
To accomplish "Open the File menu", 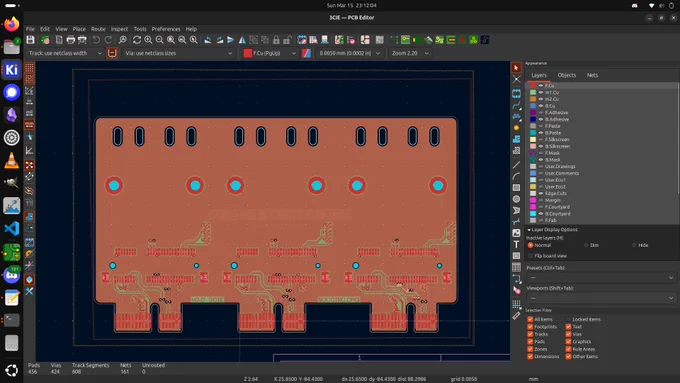I will click(30, 29).
